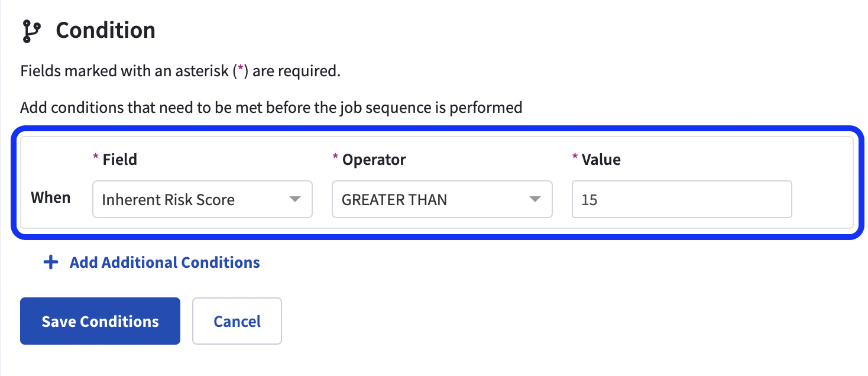Click the Operator label text

(x=374, y=160)
